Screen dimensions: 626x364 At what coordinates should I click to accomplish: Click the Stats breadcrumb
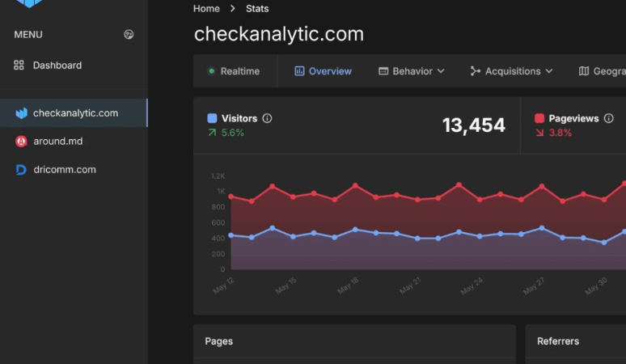pyautogui.click(x=257, y=8)
